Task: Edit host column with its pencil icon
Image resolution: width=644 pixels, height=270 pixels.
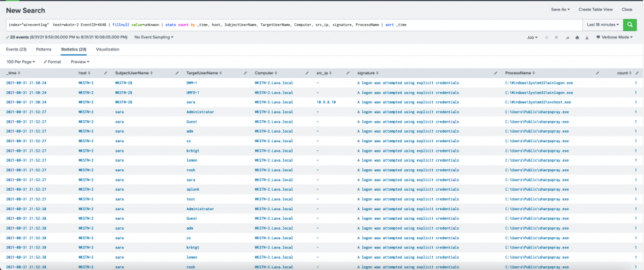Action: pyautogui.click(x=106, y=73)
